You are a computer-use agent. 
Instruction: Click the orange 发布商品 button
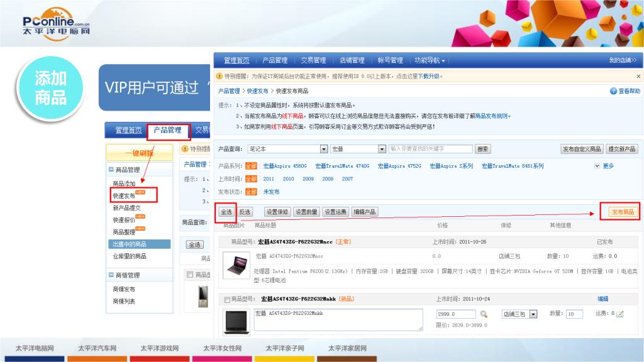[623, 212]
